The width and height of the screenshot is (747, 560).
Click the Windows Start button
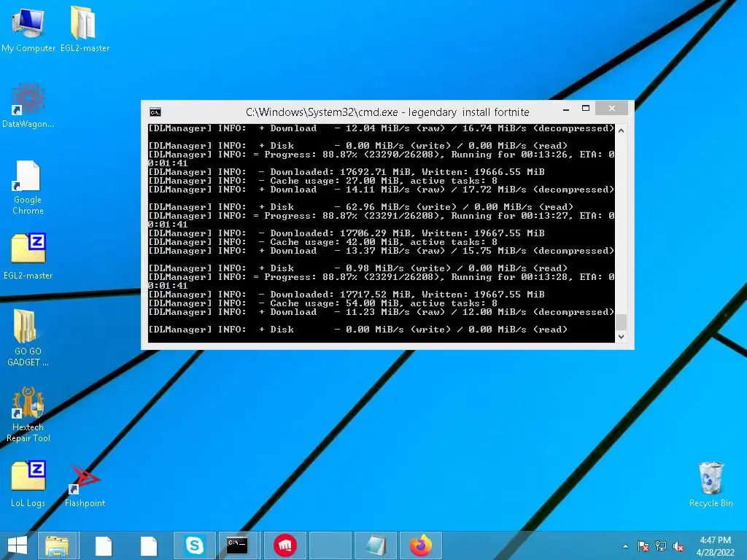point(18,545)
